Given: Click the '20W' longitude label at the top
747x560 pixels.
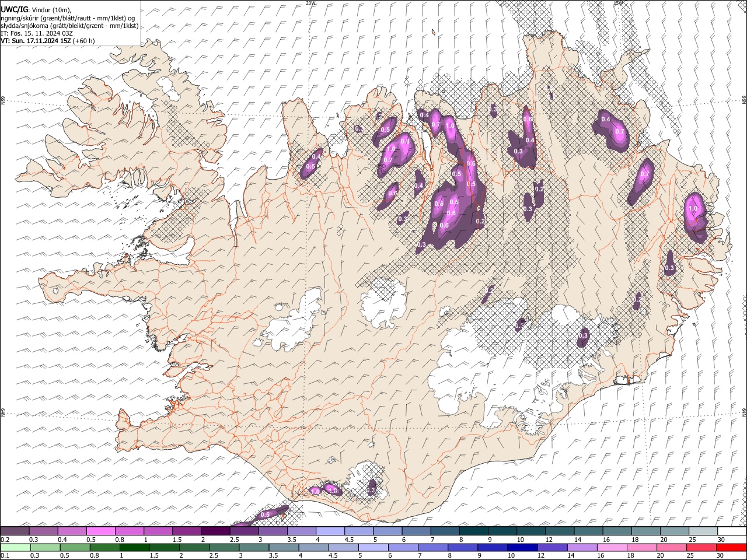Looking at the screenshot, I should coord(310,3).
